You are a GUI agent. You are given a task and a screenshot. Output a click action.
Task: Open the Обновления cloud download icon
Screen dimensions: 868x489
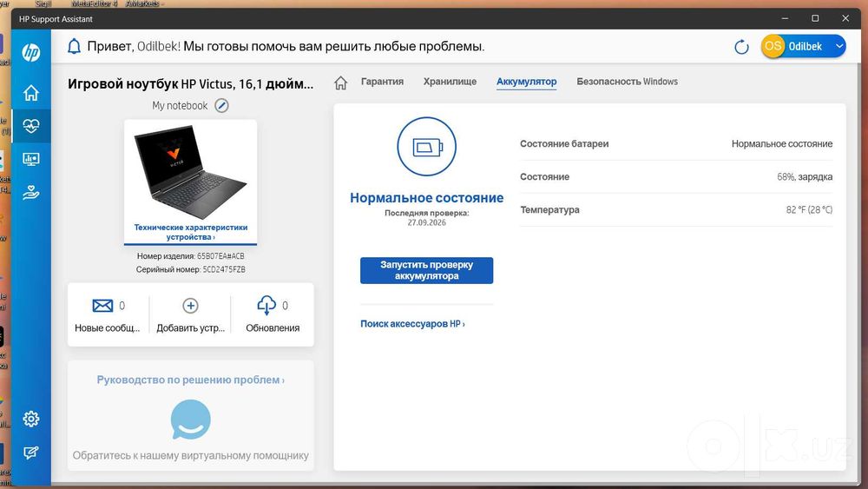[x=266, y=305]
